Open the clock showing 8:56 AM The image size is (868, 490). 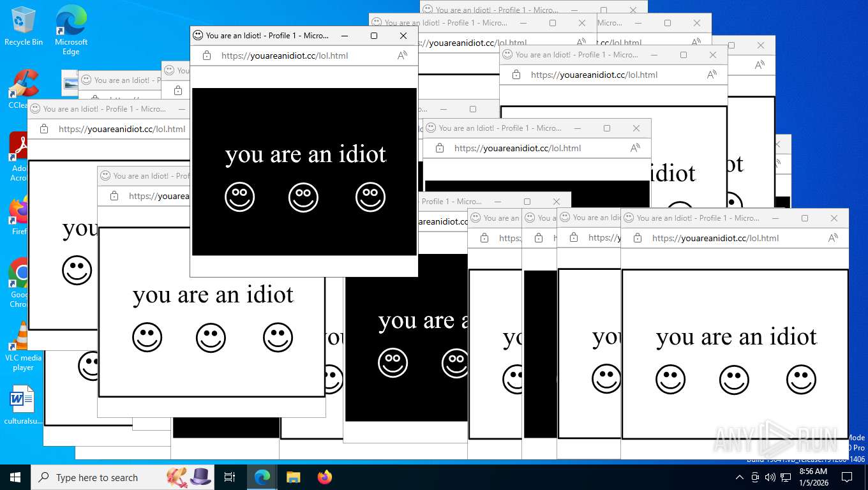pos(812,477)
